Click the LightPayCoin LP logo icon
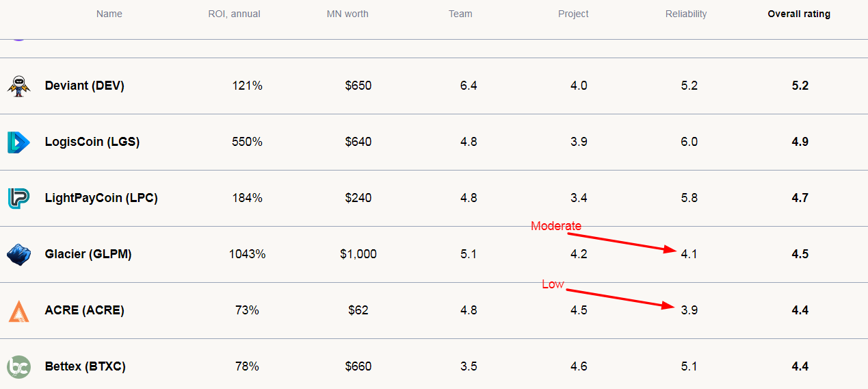 18,198
